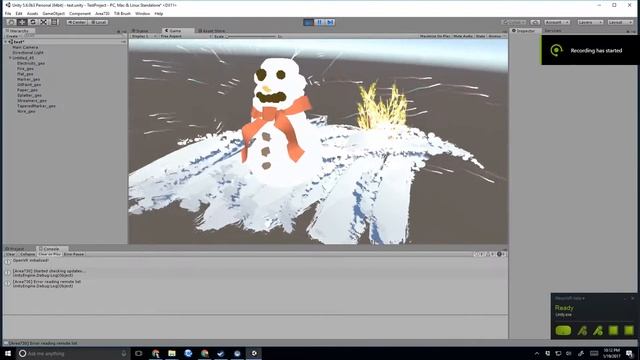The width and height of the screenshot is (640, 360).
Task: Select Electricity_geo in Hierarchy
Action: (x=31, y=63)
